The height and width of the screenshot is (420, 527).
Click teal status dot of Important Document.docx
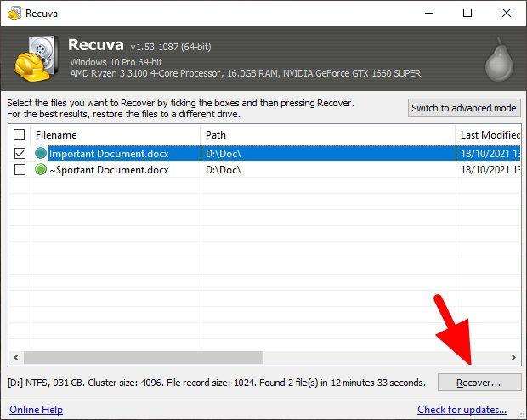click(41, 153)
